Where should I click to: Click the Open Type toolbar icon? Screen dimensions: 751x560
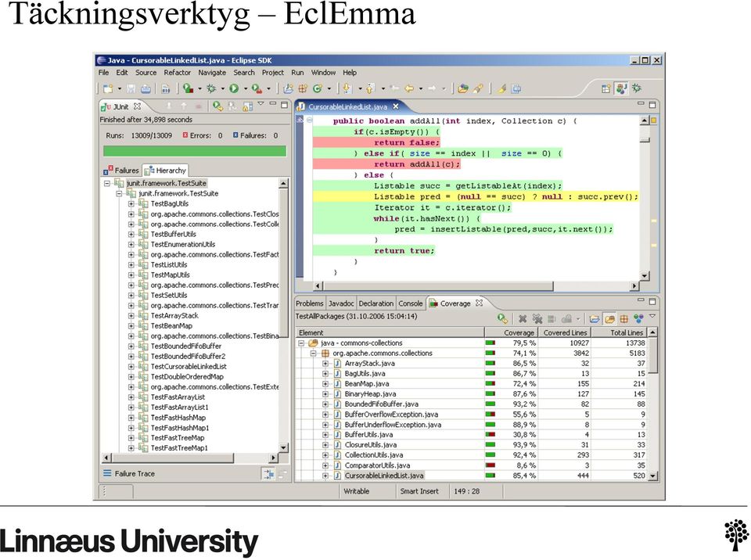pyautogui.click(x=462, y=88)
